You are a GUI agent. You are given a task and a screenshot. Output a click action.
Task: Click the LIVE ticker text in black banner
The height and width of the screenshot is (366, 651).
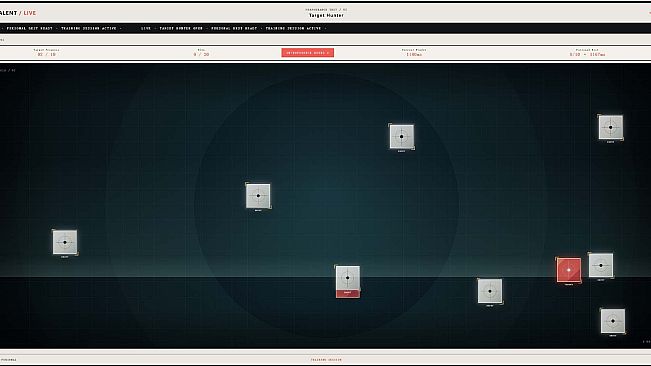coord(146,28)
